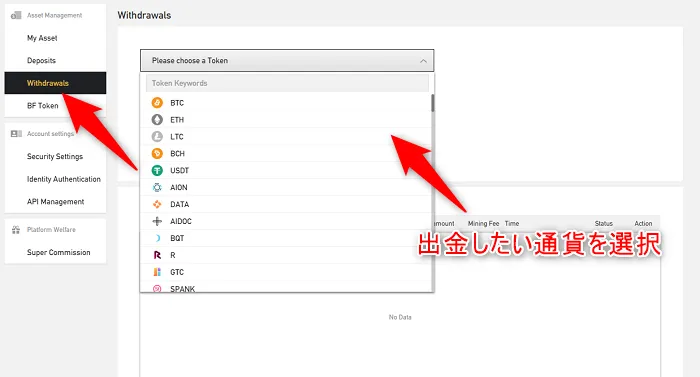Screen dimensions: 700x377
Task: Click the Action column header
Action: (643, 223)
